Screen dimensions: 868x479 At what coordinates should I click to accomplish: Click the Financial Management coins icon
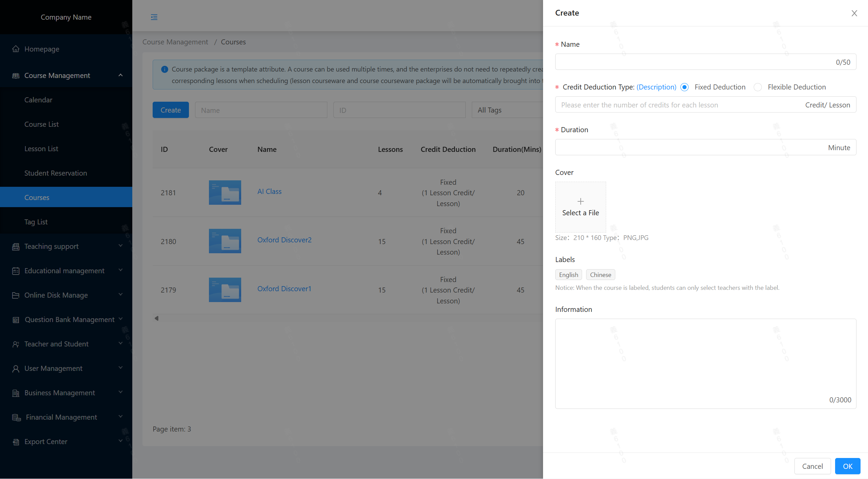point(16,417)
